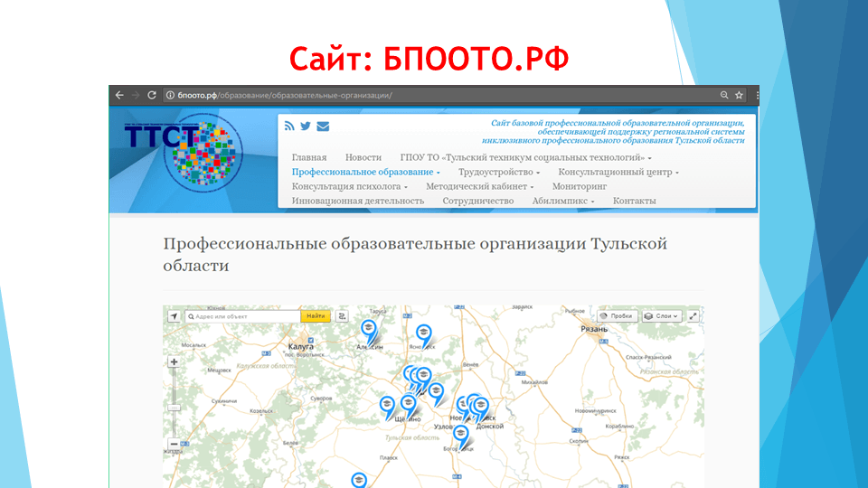
Task: Expand the map to fullscreen
Action: coord(693,316)
